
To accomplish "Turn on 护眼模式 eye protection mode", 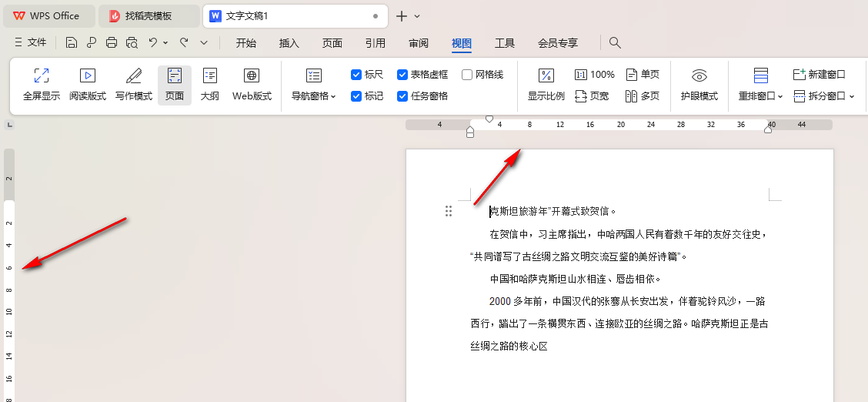I will 699,85.
